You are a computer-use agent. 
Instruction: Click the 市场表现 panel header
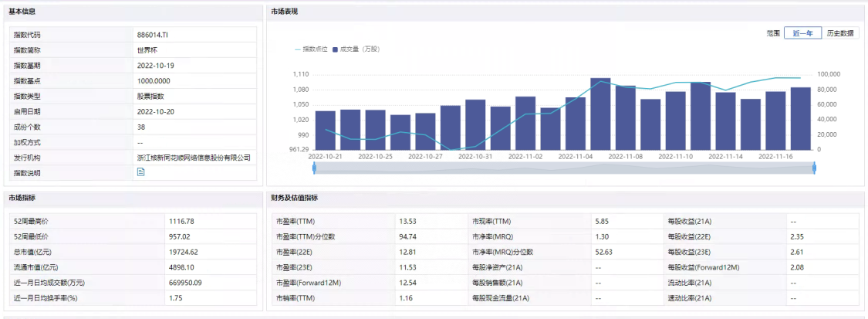[285, 12]
